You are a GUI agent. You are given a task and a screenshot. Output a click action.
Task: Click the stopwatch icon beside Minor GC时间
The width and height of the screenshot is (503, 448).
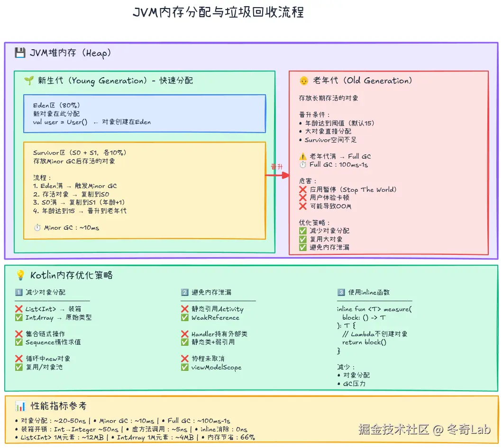37,227
